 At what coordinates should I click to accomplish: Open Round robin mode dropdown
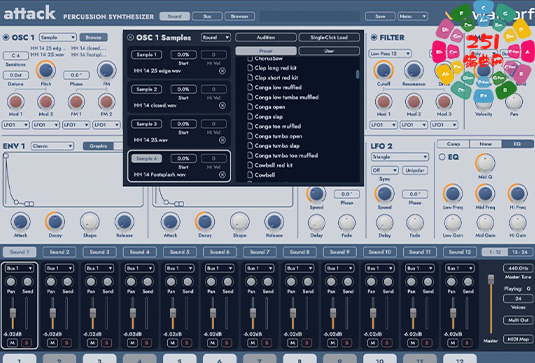(x=216, y=38)
